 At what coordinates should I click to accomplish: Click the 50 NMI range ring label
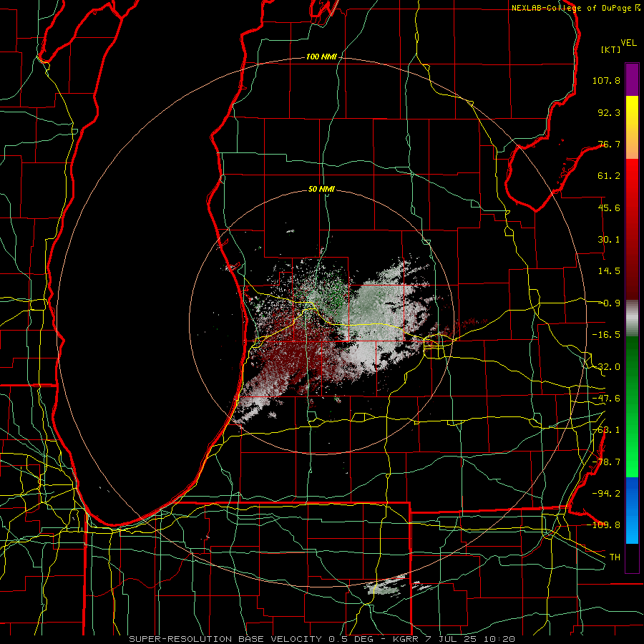[x=321, y=190]
